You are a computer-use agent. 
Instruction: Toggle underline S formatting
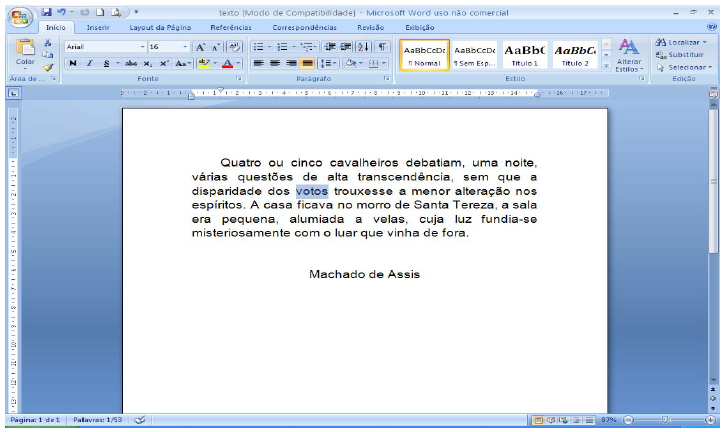coord(107,64)
